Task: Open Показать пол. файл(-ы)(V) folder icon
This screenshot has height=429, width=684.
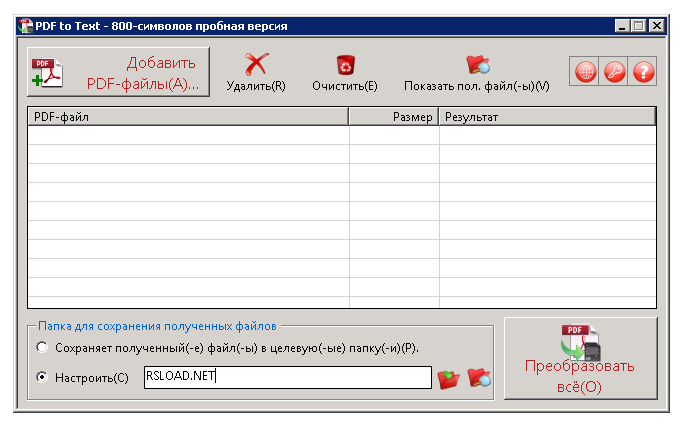Action: tap(477, 65)
